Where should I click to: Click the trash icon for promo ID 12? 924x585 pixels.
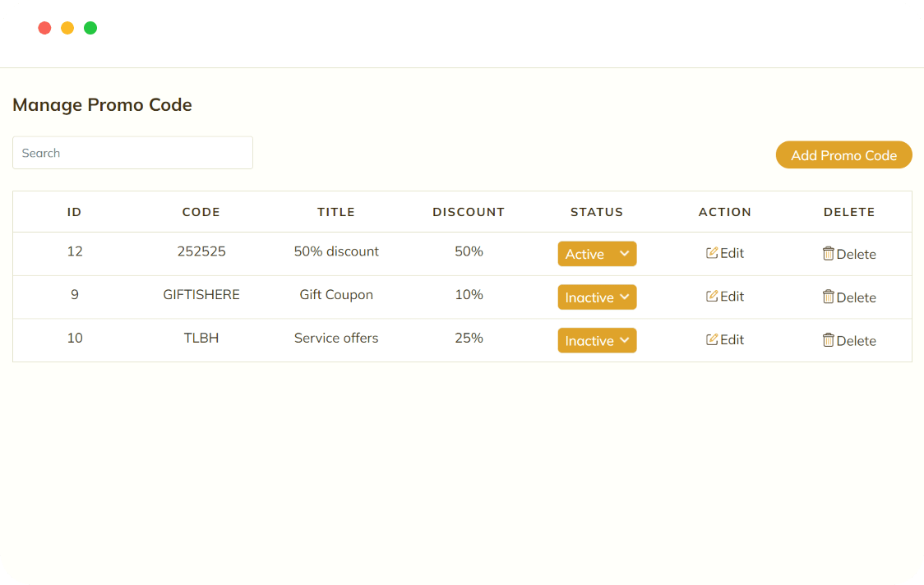[x=829, y=253]
